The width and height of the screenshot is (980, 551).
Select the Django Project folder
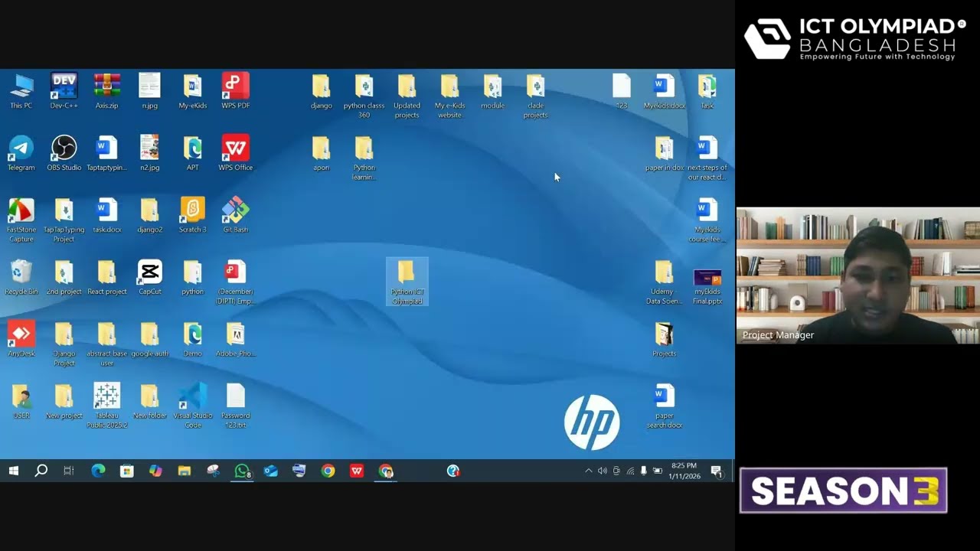pyautogui.click(x=64, y=344)
